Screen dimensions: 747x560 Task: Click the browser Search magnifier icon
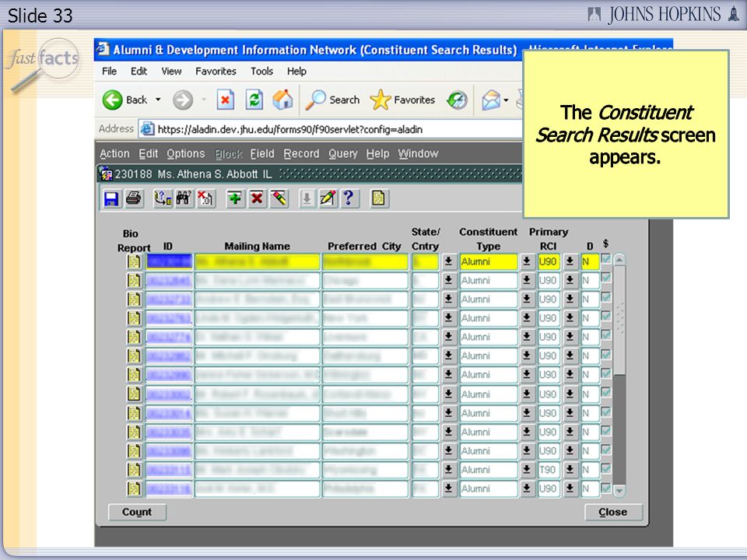click(315, 100)
